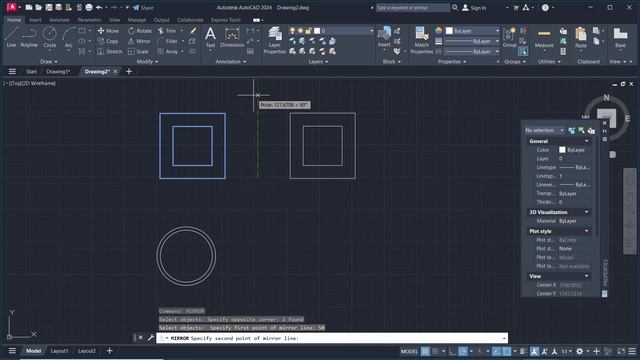Click the Erase tool icon

click(193, 31)
